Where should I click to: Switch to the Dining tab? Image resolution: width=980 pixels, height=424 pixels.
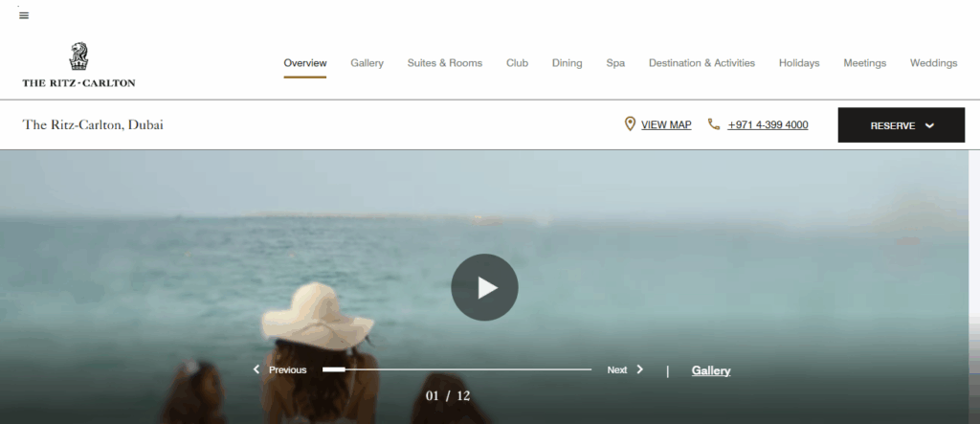[567, 63]
